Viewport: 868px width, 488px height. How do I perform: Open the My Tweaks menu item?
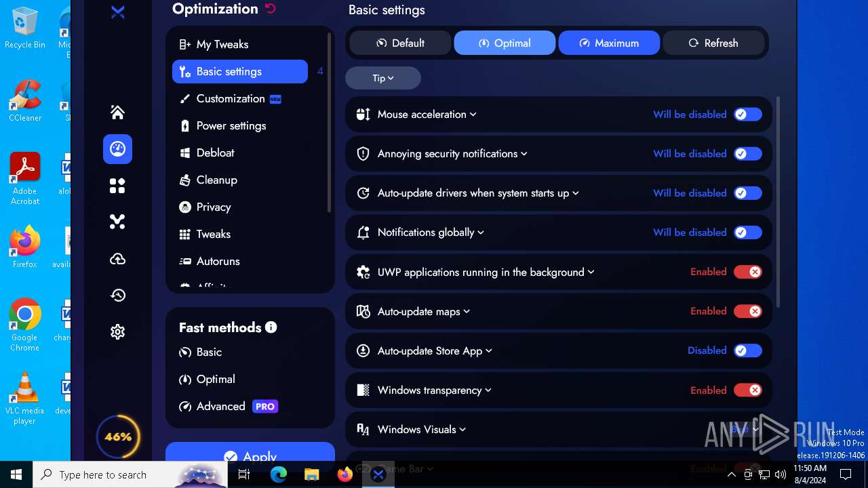click(240, 44)
